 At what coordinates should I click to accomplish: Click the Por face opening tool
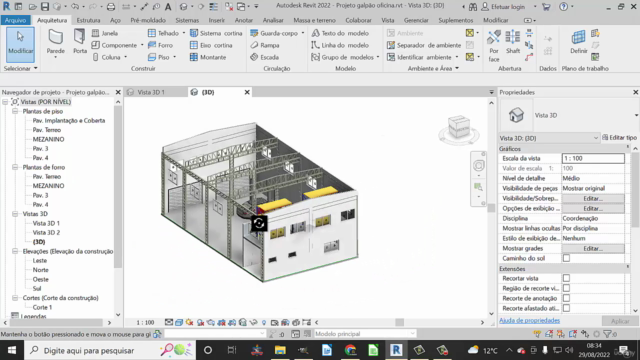pos(494,46)
